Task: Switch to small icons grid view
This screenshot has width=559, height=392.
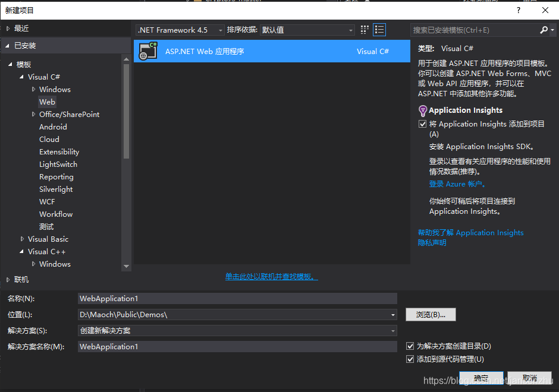Action: pos(365,30)
